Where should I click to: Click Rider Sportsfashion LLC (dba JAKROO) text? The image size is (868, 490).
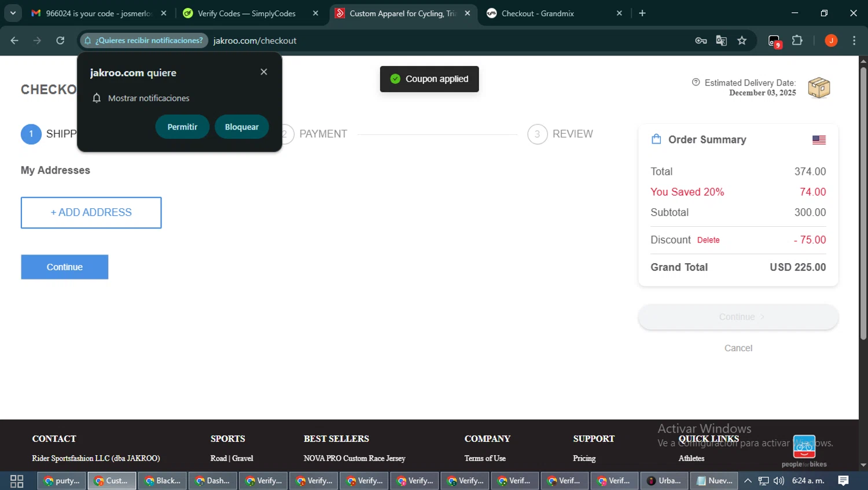pos(96,458)
